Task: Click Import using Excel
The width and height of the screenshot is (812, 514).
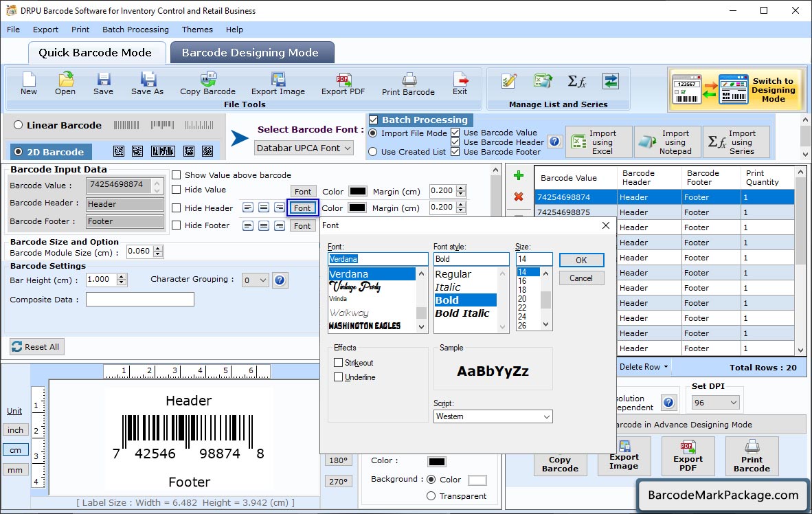Action: coord(599,142)
